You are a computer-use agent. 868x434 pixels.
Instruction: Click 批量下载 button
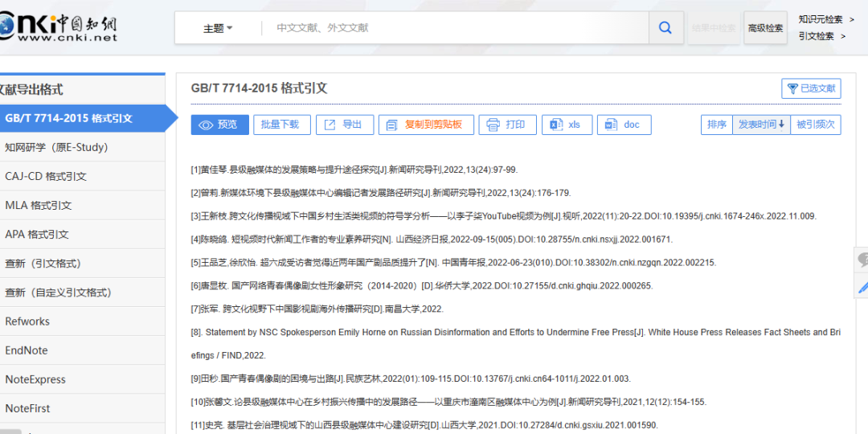[x=282, y=125]
